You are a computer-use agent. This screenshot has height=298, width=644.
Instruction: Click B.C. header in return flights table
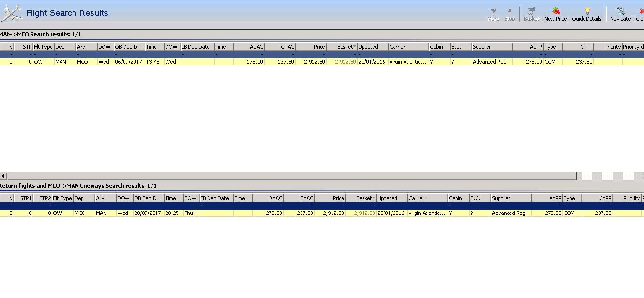coord(480,198)
